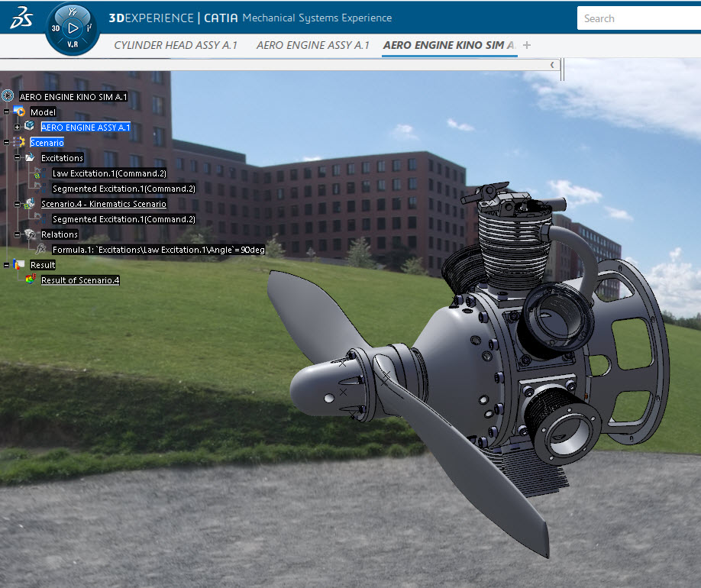Click the AERO ENGINE KINO SIM A.1 root icon
The image size is (701, 588).
[8, 95]
